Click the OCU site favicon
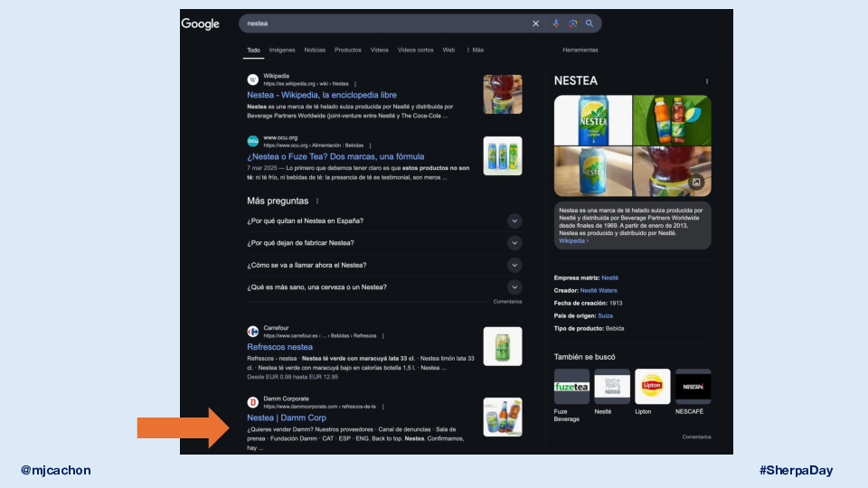This screenshot has height=488, width=868. (253, 141)
